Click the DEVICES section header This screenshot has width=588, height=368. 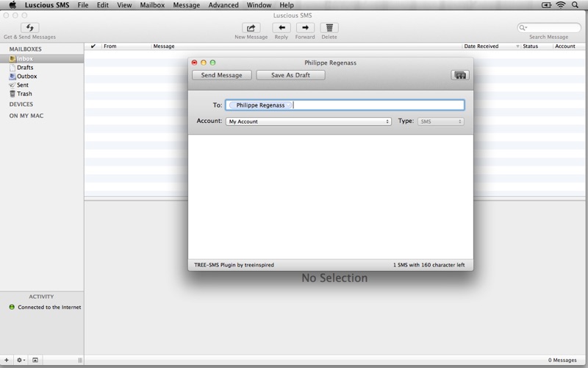click(x=21, y=105)
